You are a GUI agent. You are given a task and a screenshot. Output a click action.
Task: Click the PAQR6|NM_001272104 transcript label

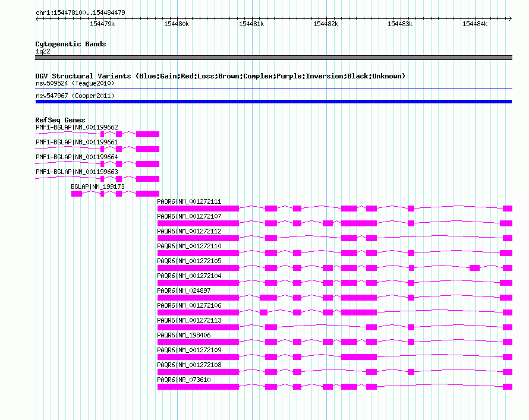pos(189,276)
